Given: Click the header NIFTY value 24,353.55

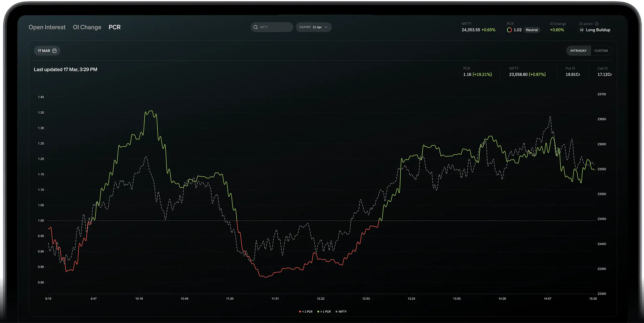Looking at the screenshot, I should (x=471, y=30).
